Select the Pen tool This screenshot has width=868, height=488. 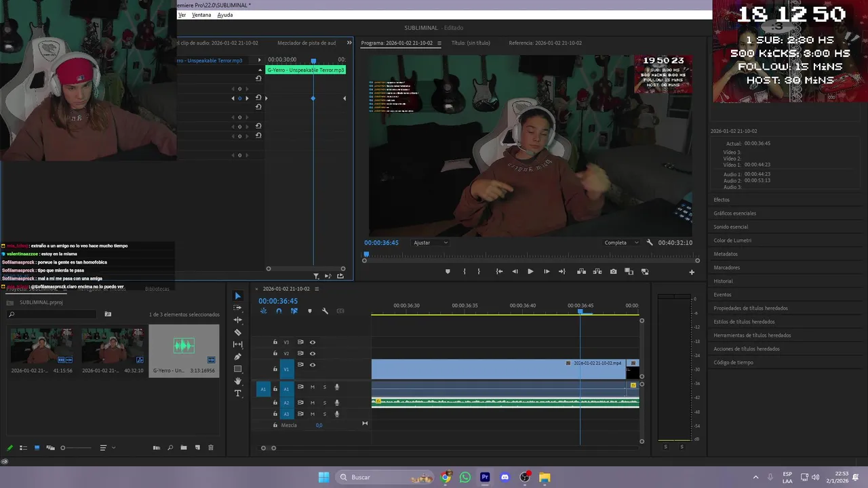pos(237,357)
